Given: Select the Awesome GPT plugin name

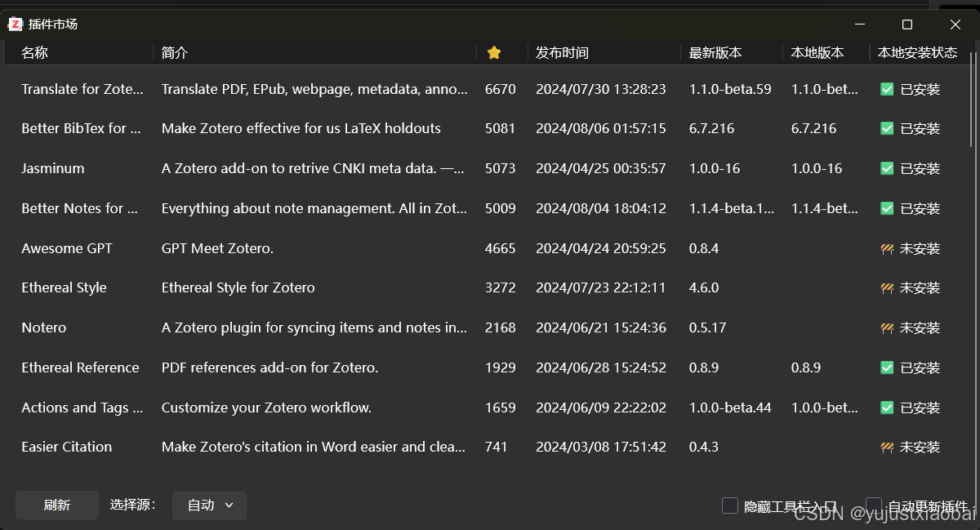Looking at the screenshot, I should click(67, 248).
